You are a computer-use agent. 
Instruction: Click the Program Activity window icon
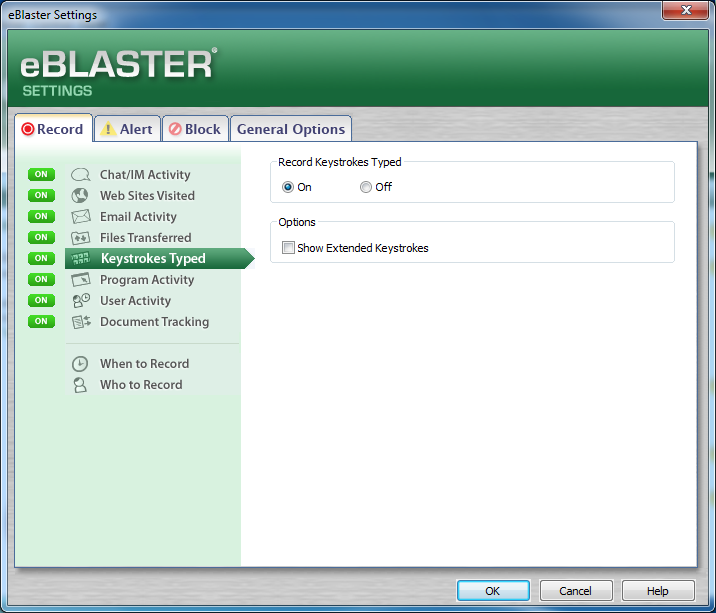coord(81,280)
